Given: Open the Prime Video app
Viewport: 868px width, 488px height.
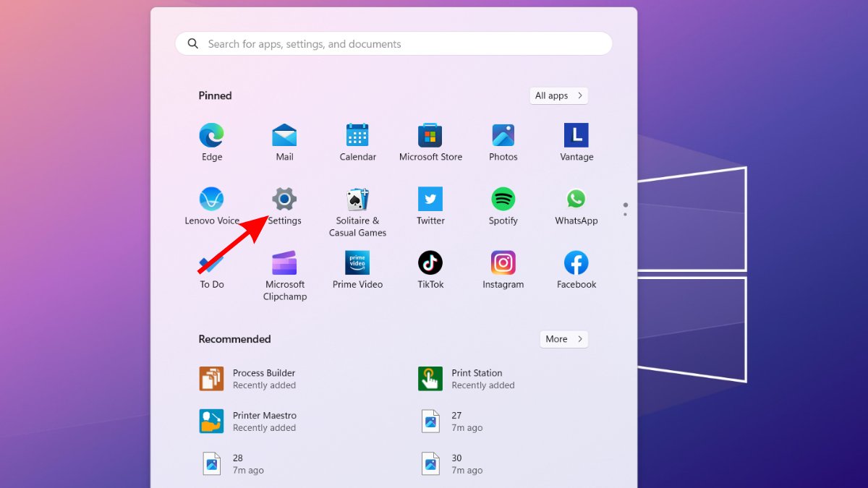Looking at the screenshot, I should (357, 270).
